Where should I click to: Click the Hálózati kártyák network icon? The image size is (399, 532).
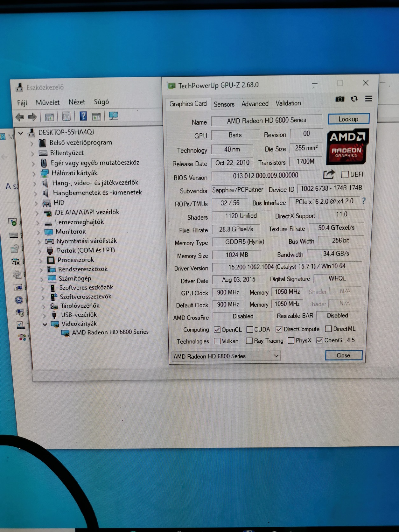click(44, 173)
